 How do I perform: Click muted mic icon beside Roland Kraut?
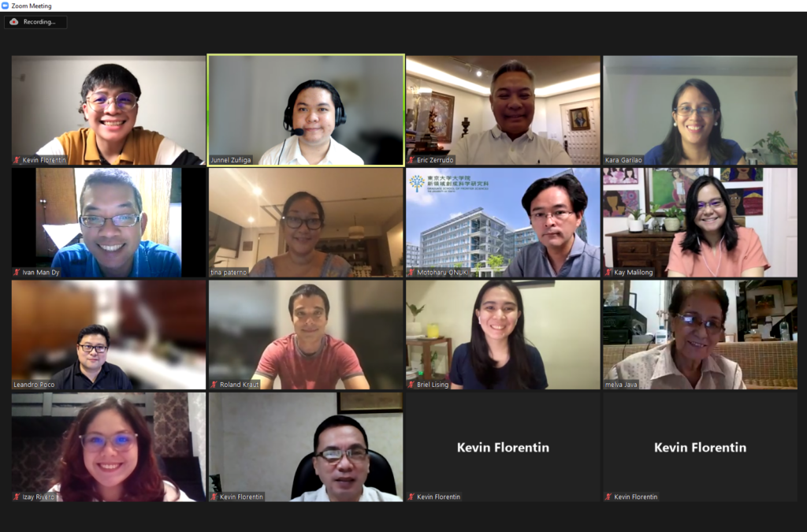coord(214,385)
